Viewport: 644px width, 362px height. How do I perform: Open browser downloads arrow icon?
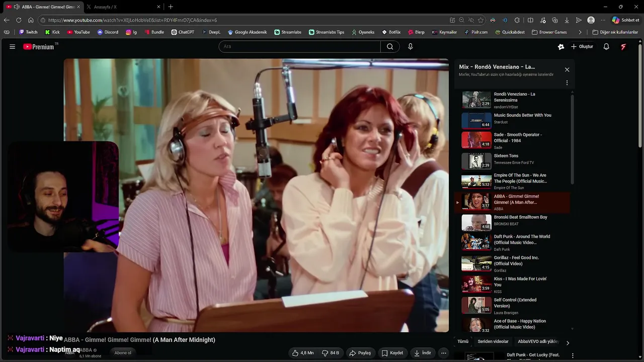click(x=567, y=20)
